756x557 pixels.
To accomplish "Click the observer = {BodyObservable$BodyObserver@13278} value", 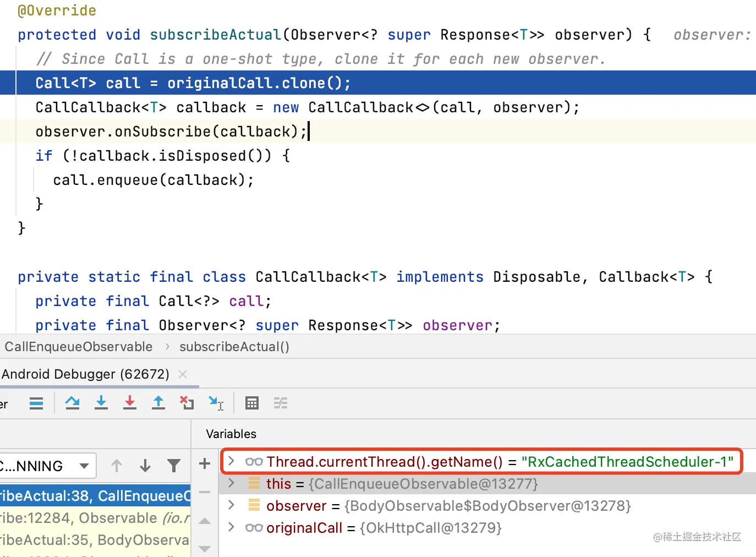I will click(487, 505).
